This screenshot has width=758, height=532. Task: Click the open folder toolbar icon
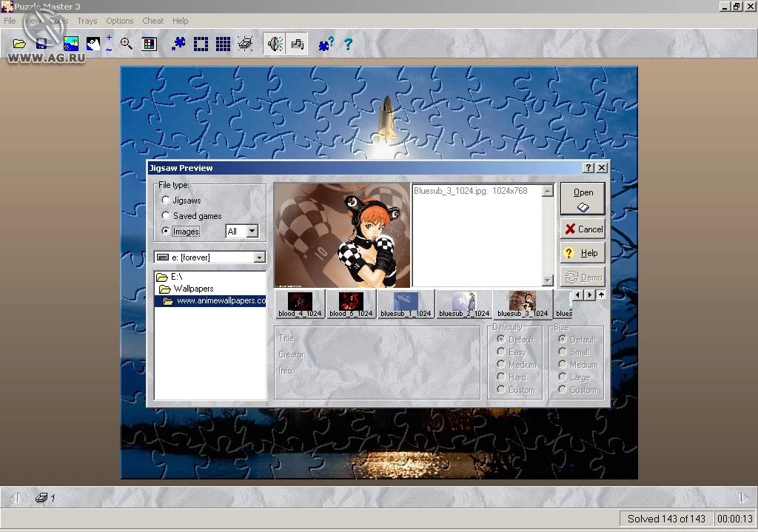click(x=19, y=44)
